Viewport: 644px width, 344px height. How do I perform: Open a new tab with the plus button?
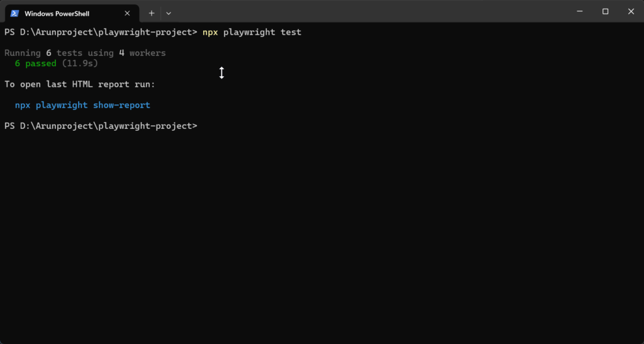point(152,13)
